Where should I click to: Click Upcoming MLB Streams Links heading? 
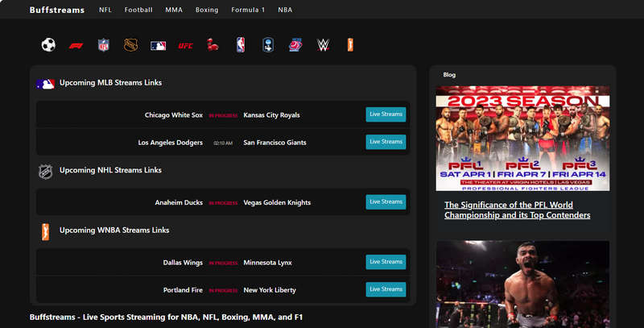coord(110,83)
